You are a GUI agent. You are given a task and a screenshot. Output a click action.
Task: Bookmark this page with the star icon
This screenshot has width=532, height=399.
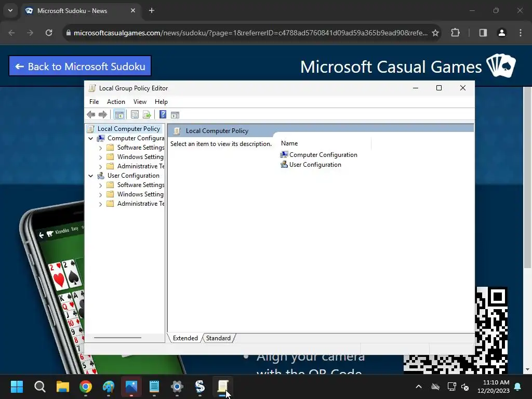click(435, 33)
